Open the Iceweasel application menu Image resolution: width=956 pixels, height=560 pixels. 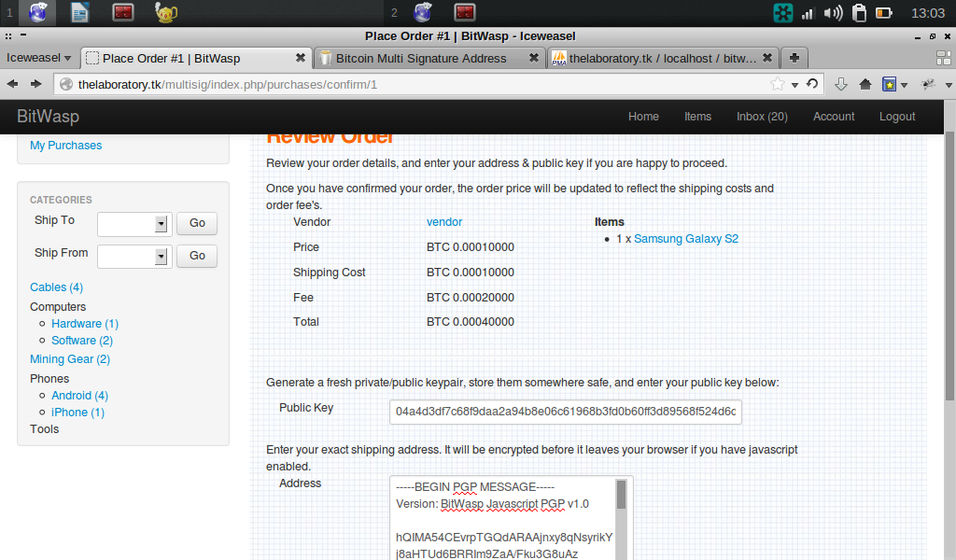click(39, 58)
